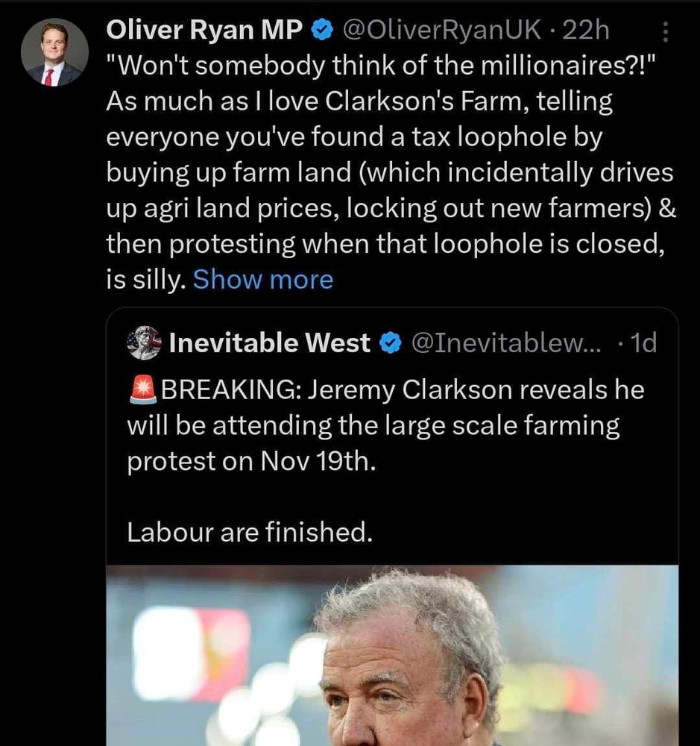The height and width of the screenshot is (746, 700).
Task: Click the verified badge beside Inevitable West
Action: (x=390, y=343)
